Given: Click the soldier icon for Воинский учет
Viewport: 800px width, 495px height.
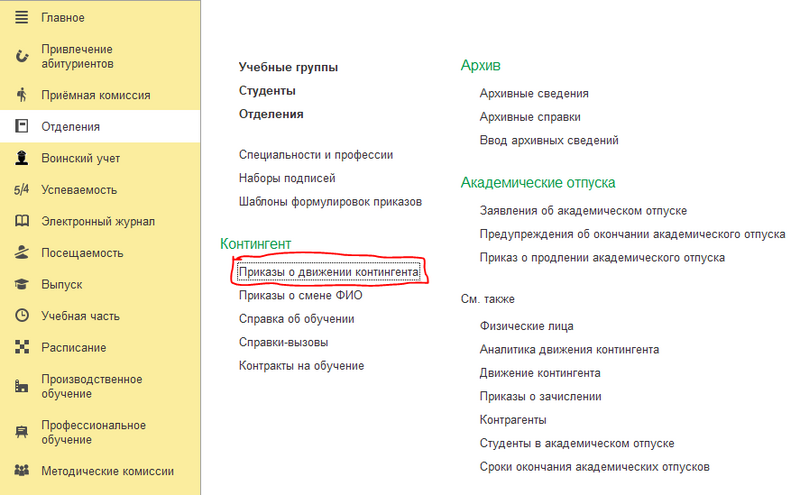Looking at the screenshot, I should 21,158.
